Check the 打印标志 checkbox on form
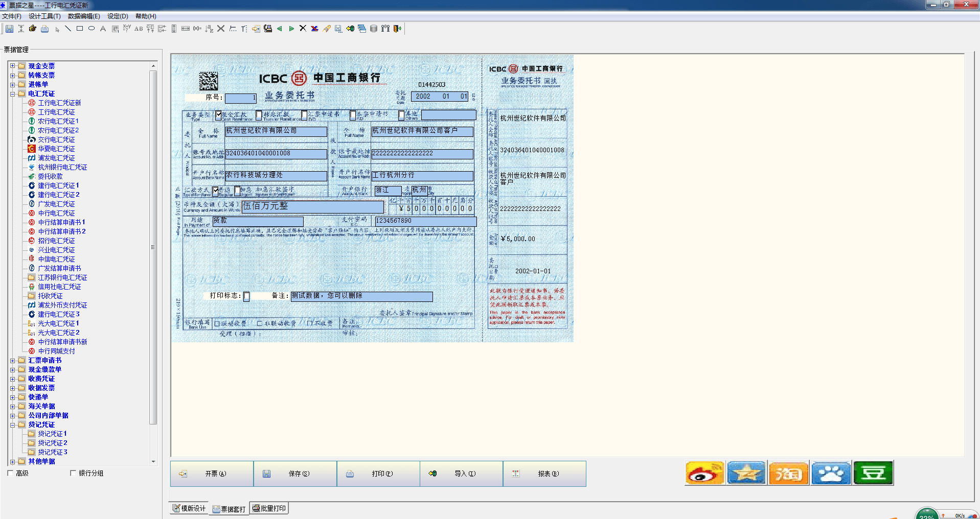980x519 pixels. pos(246,296)
